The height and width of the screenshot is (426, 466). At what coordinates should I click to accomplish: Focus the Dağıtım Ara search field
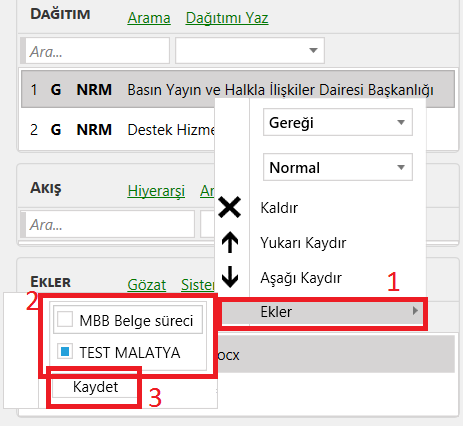pyautogui.click(x=95, y=51)
